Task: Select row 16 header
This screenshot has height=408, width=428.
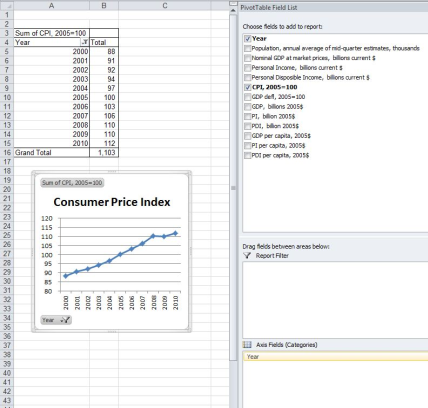Action: click(7, 153)
